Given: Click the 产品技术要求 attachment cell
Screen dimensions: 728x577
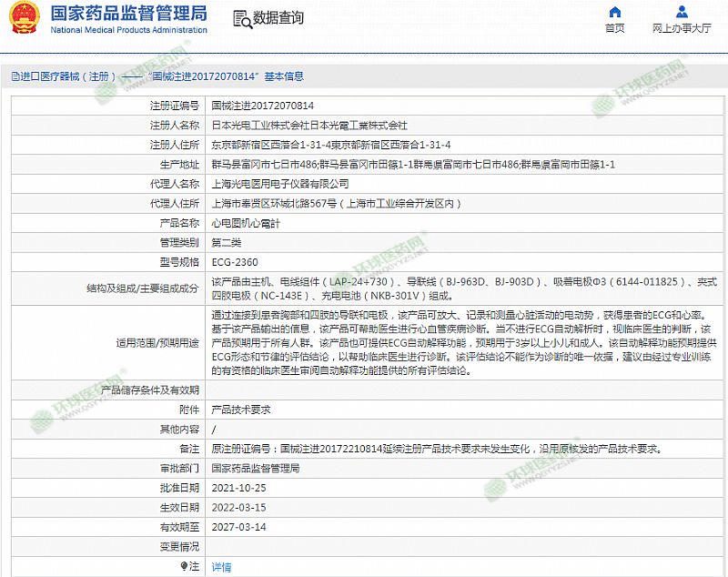Looking at the screenshot, I should pos(241,410).
